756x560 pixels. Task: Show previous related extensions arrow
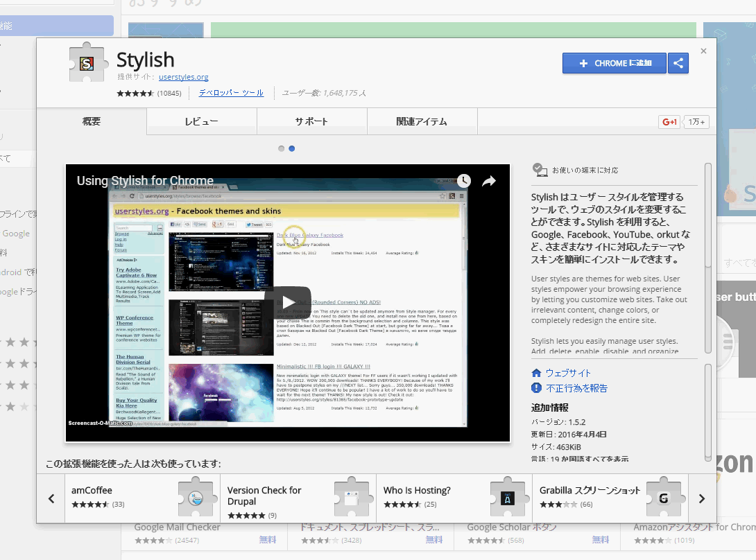(51, 498)
